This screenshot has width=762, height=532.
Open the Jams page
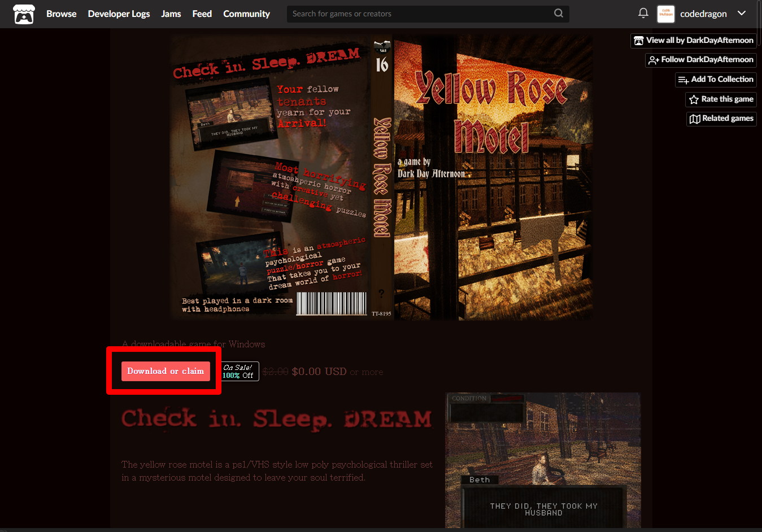click(171, 14)
